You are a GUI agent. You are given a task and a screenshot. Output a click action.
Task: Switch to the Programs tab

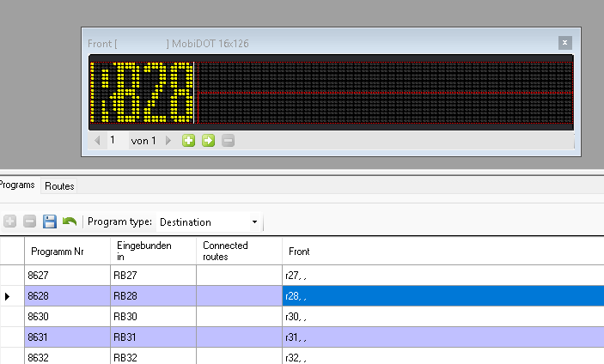(x=17, y=185)
